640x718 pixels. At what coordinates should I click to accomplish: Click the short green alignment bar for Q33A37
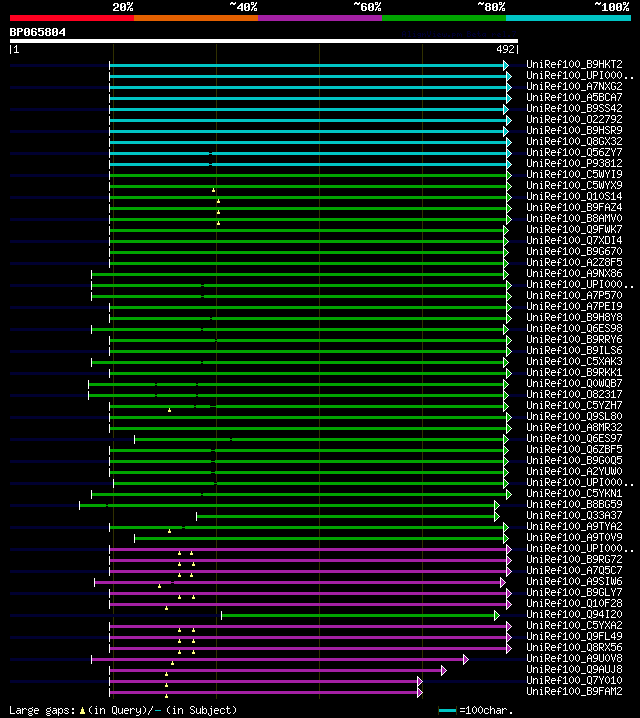click(x=346, y=517)
